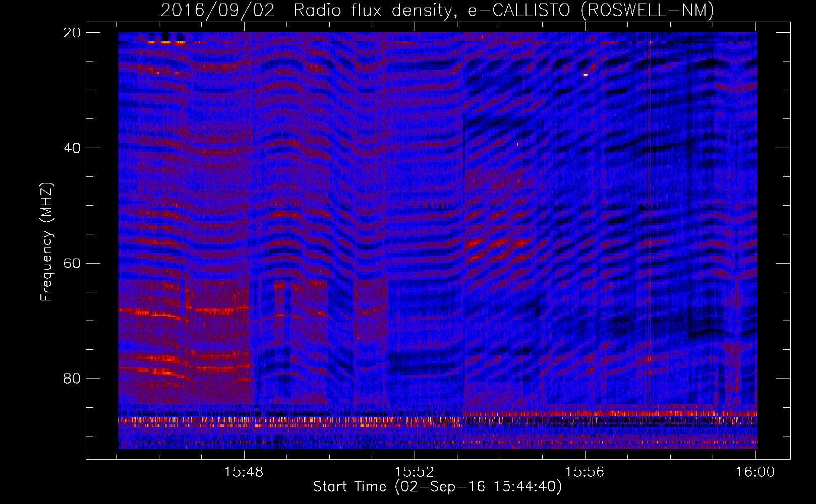Click the '15:56' time tick label
Image resolution: width=816 pixels, height=504 pixels.
click(585, 472)
